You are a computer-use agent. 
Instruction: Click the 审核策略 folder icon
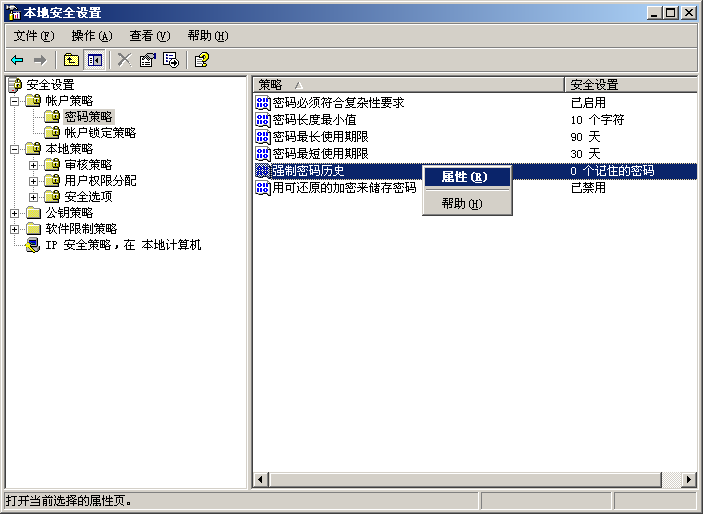52,165
